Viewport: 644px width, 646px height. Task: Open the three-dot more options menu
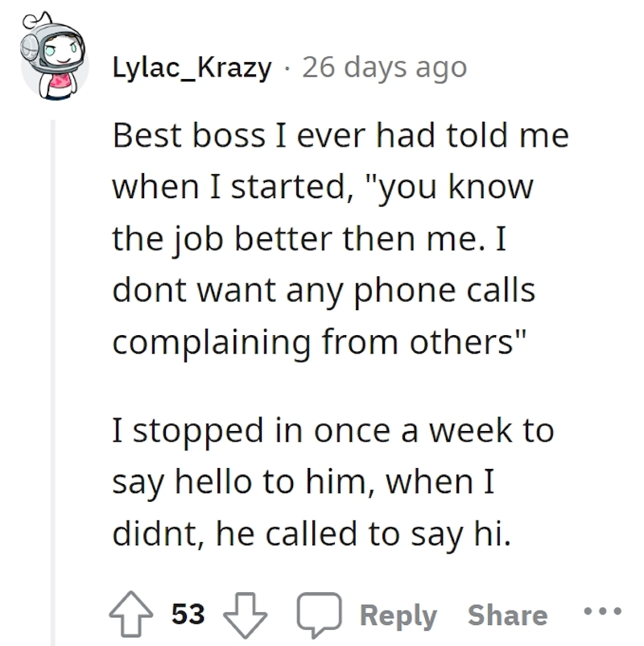coord(602,611)
